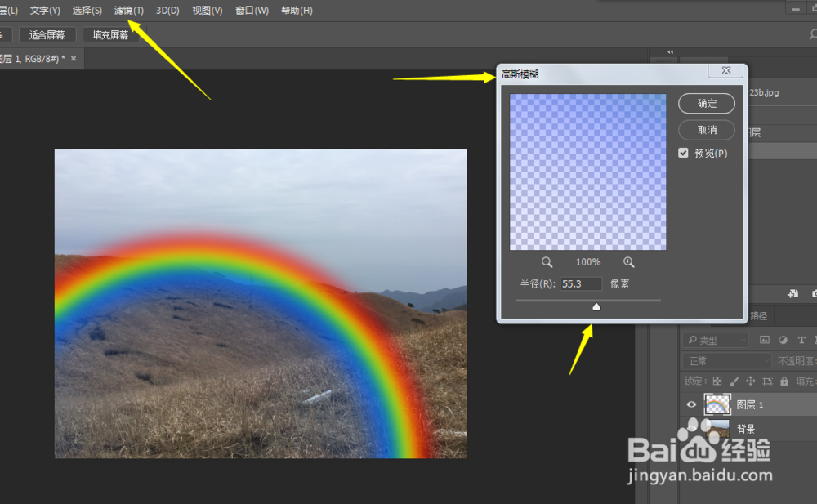Click the 适合屏幕 button
This screenshot has width=817, height=504.
click(x=47, y=35)
